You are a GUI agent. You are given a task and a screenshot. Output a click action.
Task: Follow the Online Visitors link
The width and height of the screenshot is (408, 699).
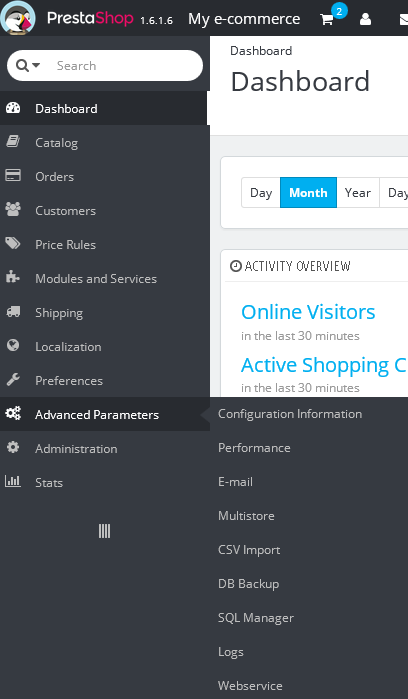[308, 312]
